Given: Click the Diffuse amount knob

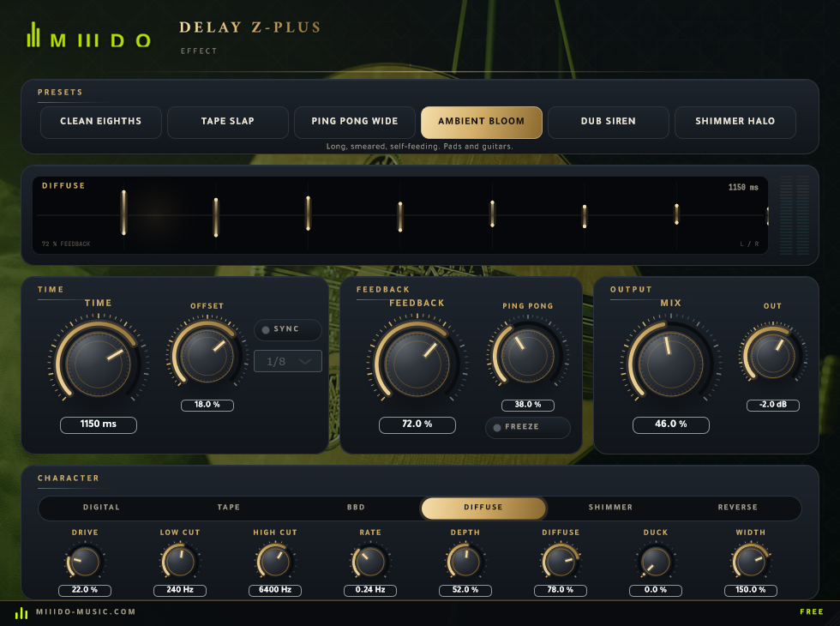Looking at the screenshot, I should pyautogui.click(x=561, y=562).
